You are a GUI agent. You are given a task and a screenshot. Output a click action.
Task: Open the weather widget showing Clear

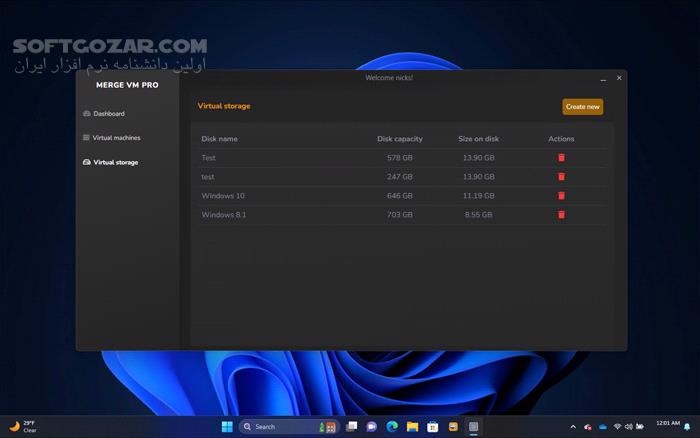(x=23, y=427)
